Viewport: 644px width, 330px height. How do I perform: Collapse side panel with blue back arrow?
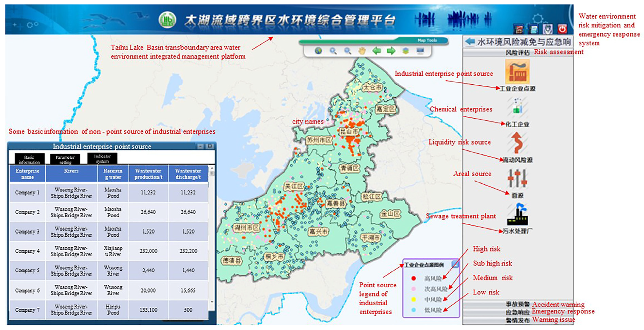click(x=470, y=41)
